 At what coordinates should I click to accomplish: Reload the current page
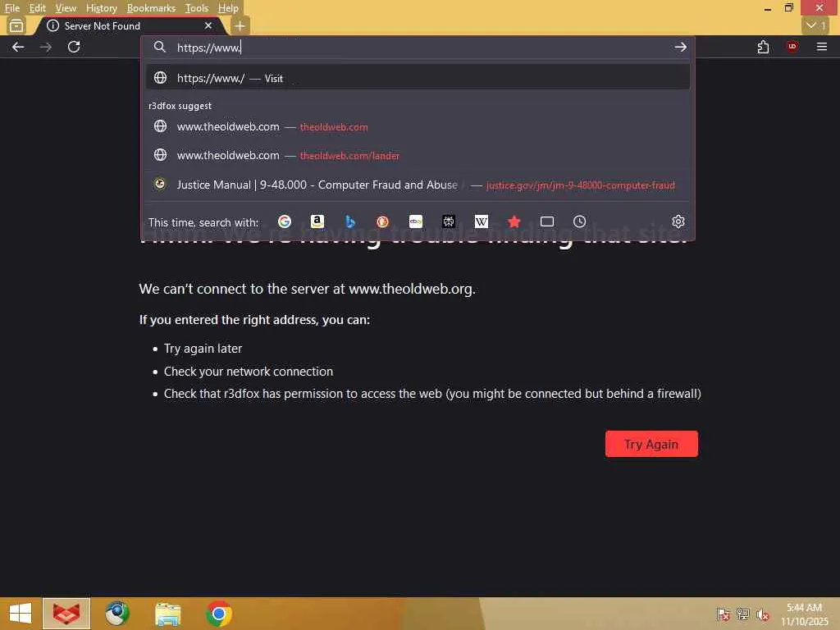coord(74,47)
